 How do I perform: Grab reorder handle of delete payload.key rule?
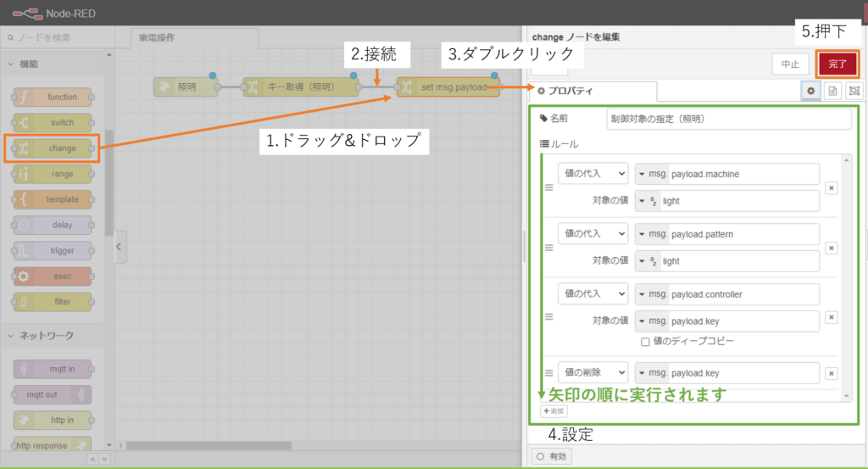[x=548, y=372]
